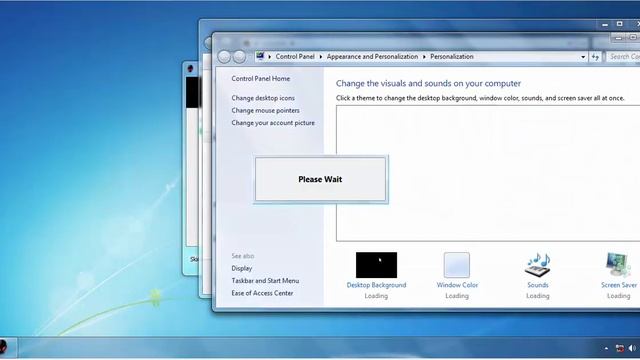Open Change mouse pointers link

[265, 110]
